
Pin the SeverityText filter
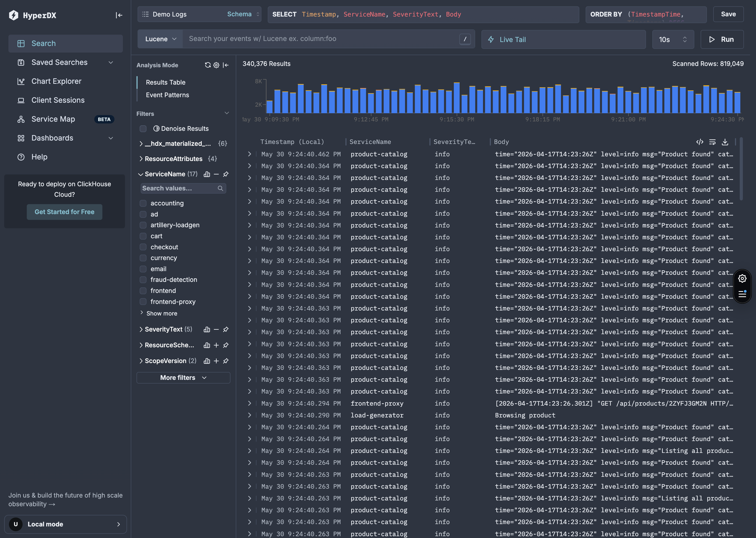[226, 329]
